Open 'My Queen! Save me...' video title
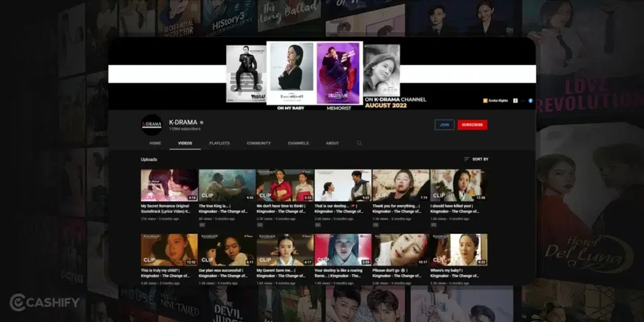 point(281,273)
